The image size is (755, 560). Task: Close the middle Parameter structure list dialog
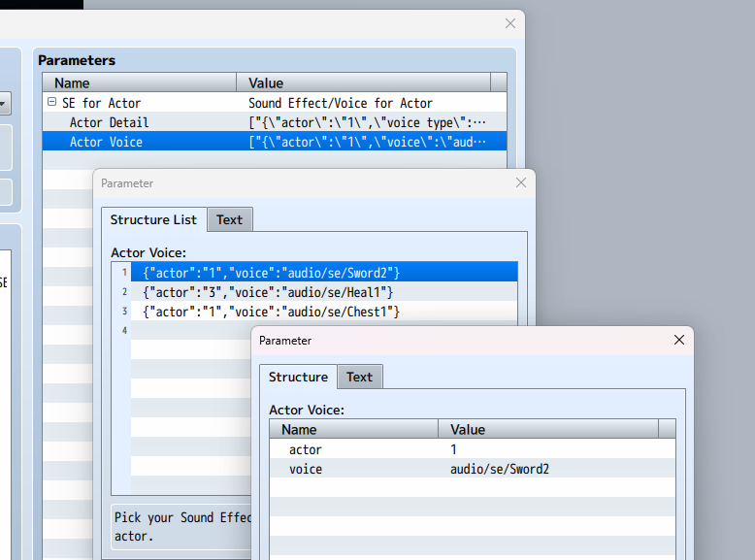pos(521,182)
